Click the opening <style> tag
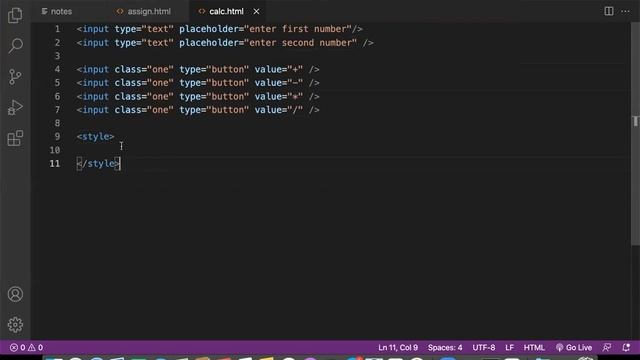Screen dimensions: 640x360 [96, 136]
